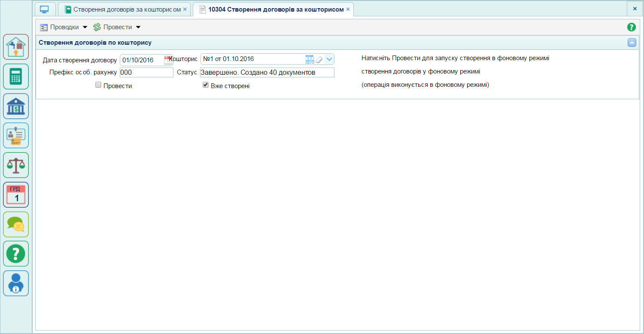Open the Кошторис lookup list icon
This screenshot has height=334, width=644.
[310, 59]
